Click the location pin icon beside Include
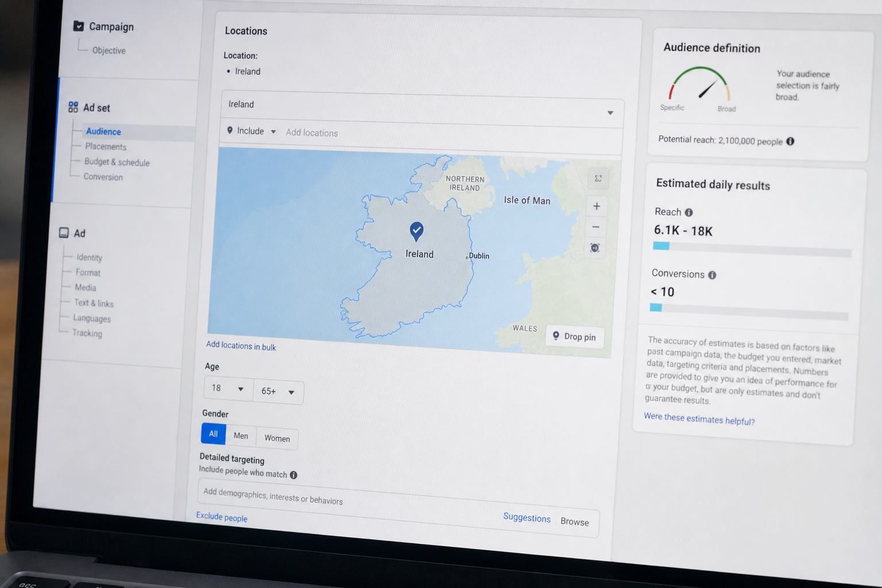Screen dimensions: 882x588 230,130
